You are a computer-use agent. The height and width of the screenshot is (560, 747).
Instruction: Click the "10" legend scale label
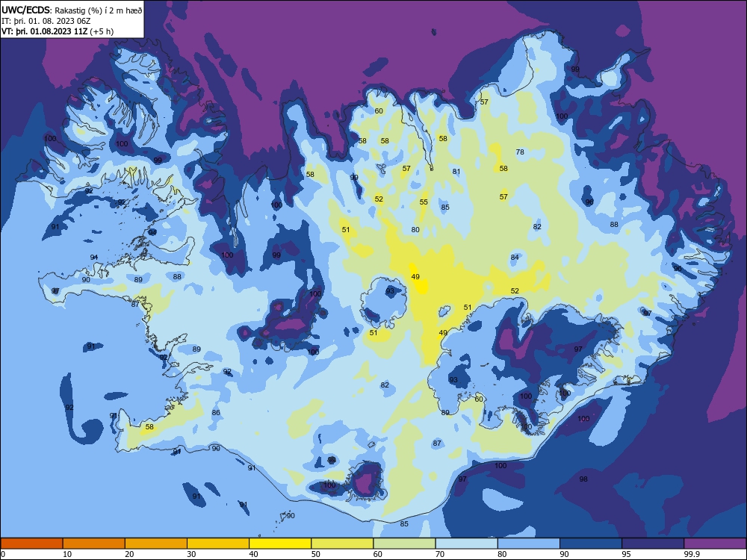pos(67,554)
